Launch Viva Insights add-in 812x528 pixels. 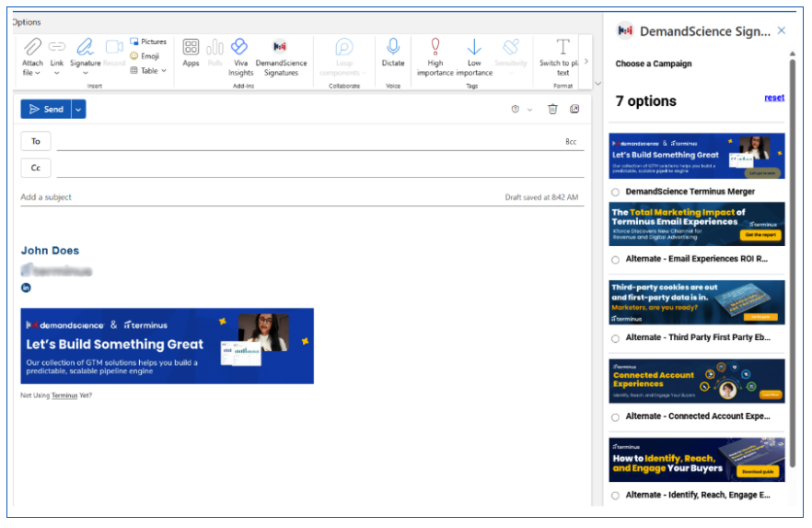click(240, 57)
